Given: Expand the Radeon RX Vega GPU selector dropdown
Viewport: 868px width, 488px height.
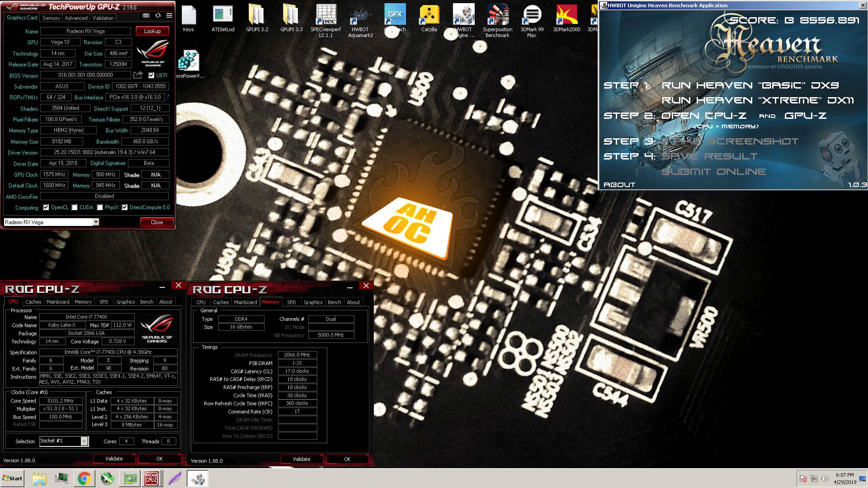Looking at the screenshot, I should pyautogui.click(x=96, y=222).
